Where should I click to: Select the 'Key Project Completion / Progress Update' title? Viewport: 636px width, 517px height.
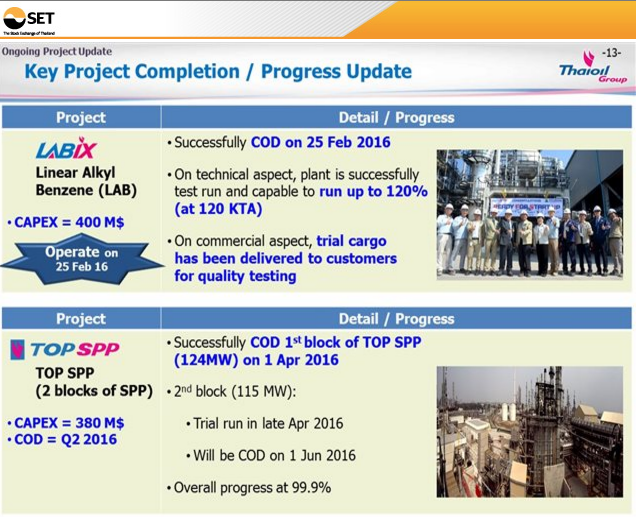(218, 71)
